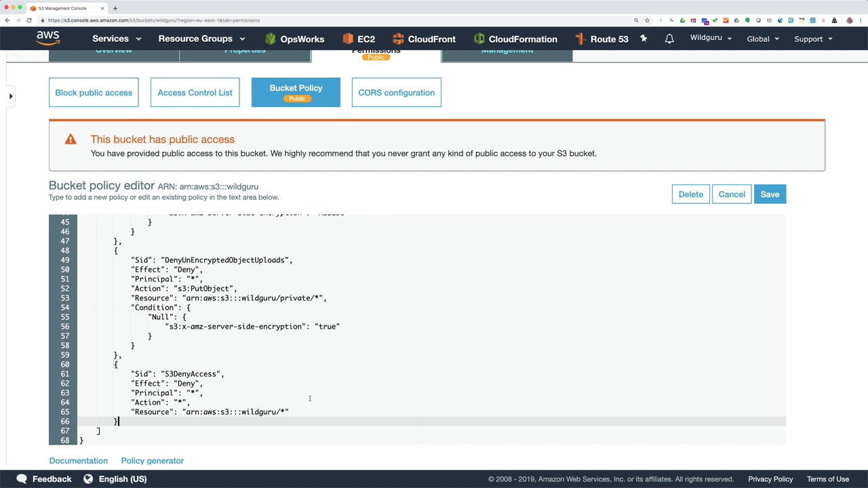This screenshot has width=868, height=488.
Task: Click the Feedback speech bubble icon
Action: [x=22, y=479]
